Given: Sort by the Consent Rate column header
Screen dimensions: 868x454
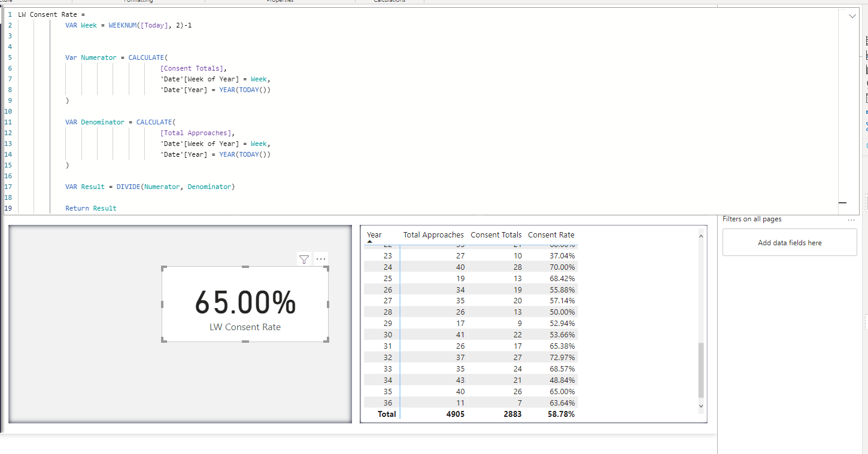Looking at the screenshot, I should click(x=551, y=235).
